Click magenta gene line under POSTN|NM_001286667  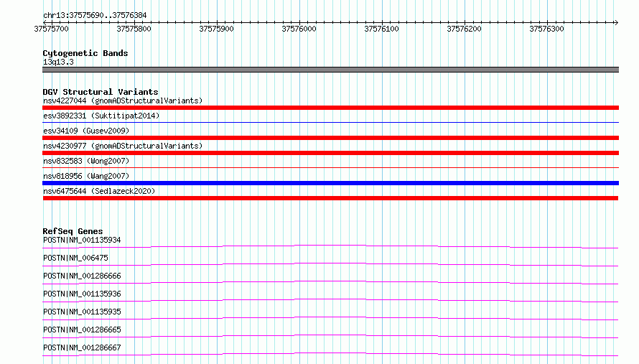(x=330, y=354)
